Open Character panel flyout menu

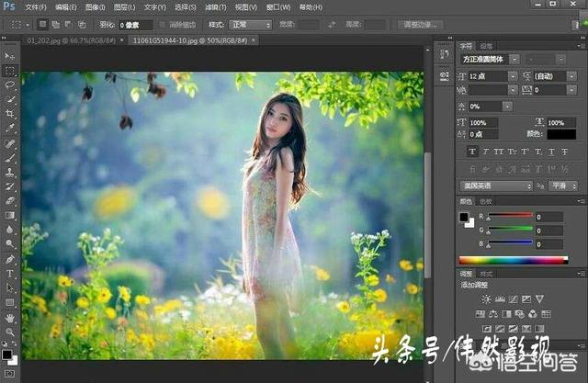coord(582,46)
